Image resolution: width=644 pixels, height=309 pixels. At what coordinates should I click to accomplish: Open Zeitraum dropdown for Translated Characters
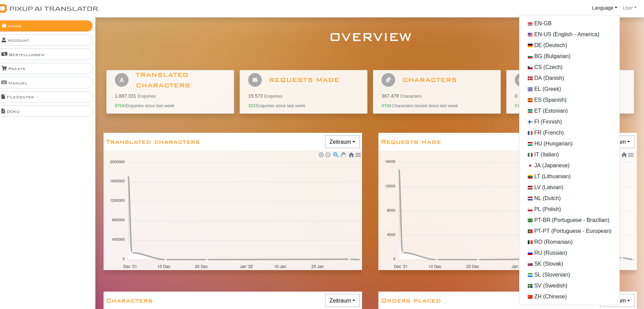pos(342,142)
